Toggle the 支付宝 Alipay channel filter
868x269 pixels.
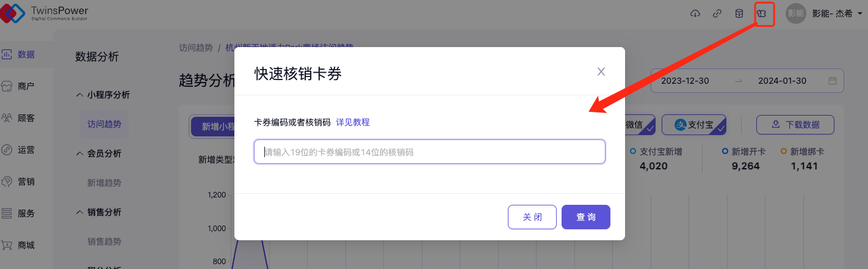[x=694, y=125]
